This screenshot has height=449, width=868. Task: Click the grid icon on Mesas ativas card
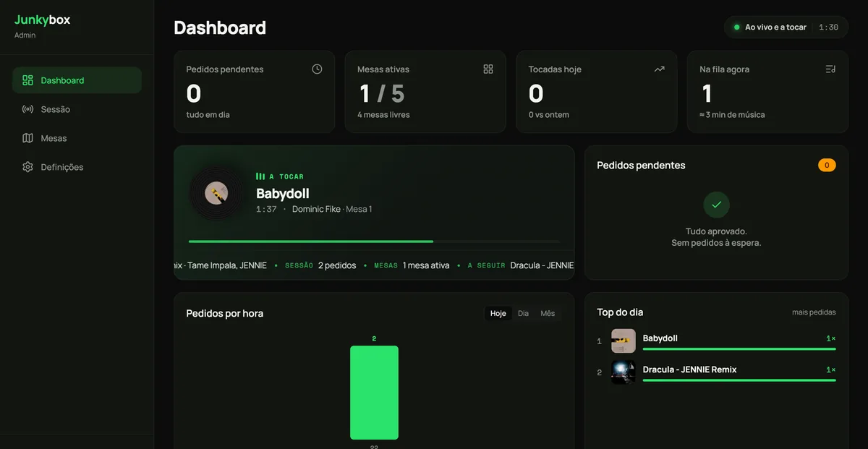(x=488, y=69)
